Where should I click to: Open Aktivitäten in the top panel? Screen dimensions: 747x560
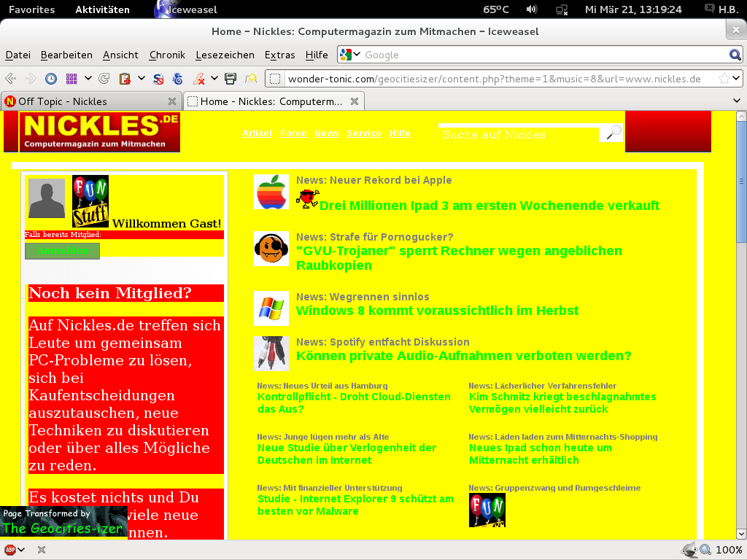click(102, 9)
